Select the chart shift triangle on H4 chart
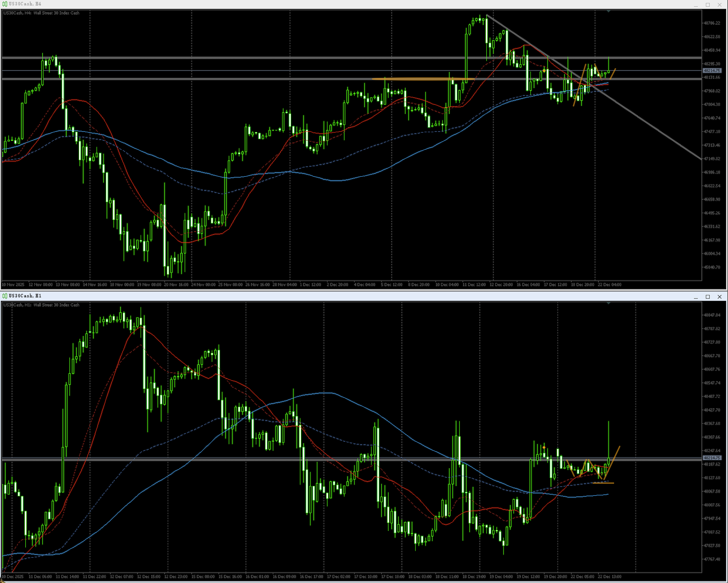 609,11
